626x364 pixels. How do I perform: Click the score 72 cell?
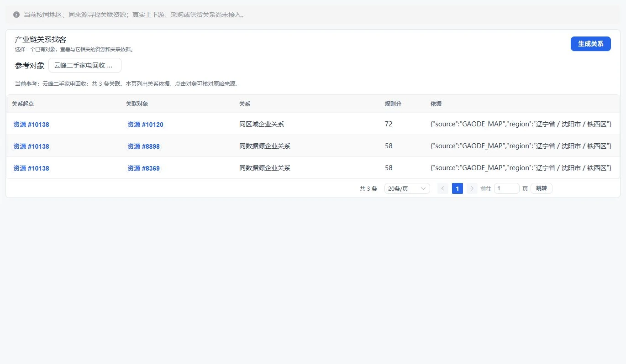tap(389, 124)
